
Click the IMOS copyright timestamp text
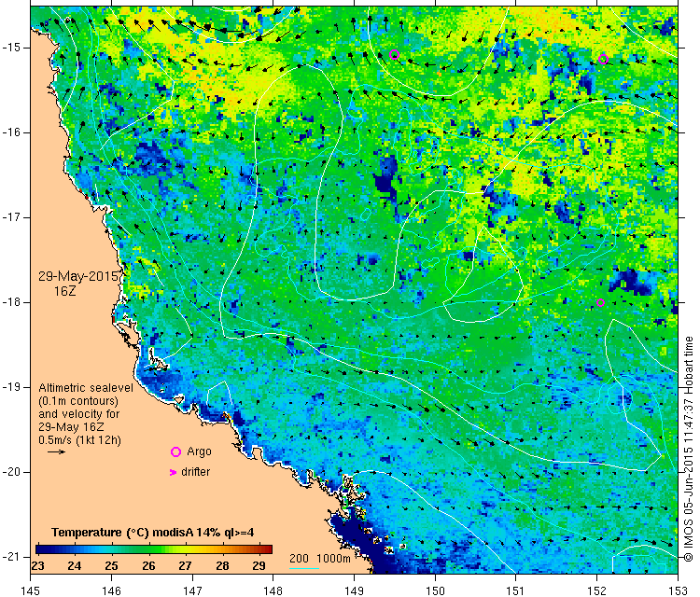click(688, 449)
